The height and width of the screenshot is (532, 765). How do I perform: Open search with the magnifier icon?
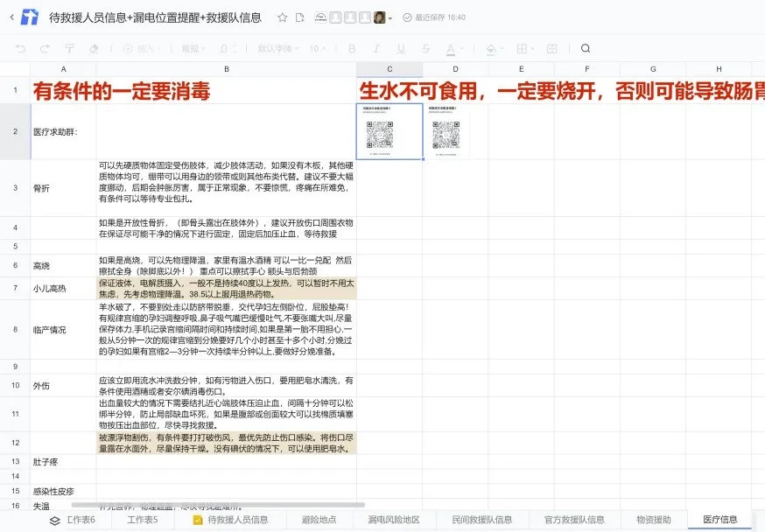[x=586, y=48]
